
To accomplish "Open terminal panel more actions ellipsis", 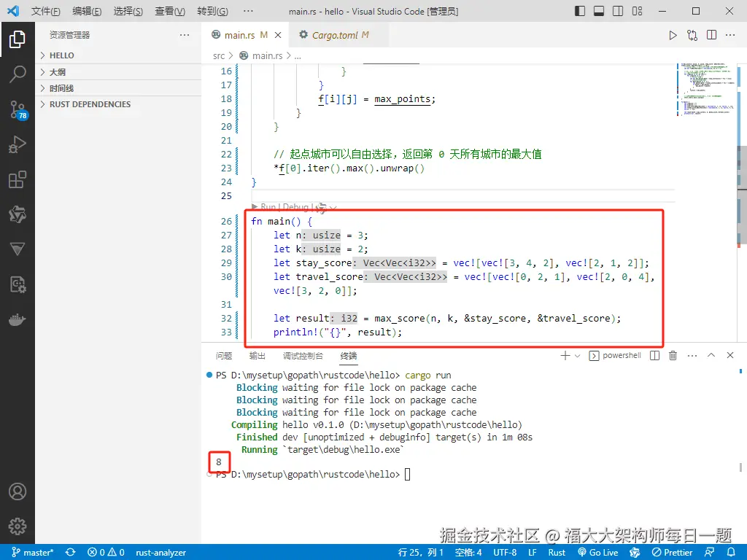I will pyautogui.click(x=692, y=356).
